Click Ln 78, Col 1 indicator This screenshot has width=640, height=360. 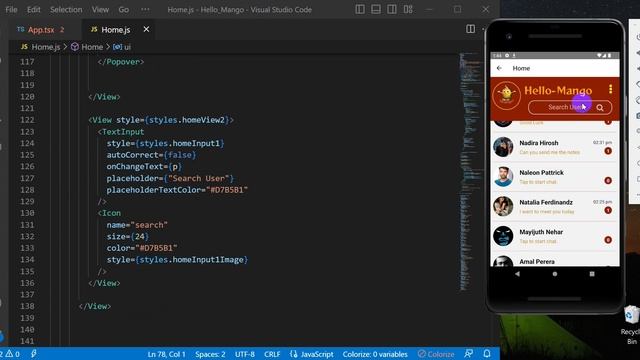click(x=167, y=354)
